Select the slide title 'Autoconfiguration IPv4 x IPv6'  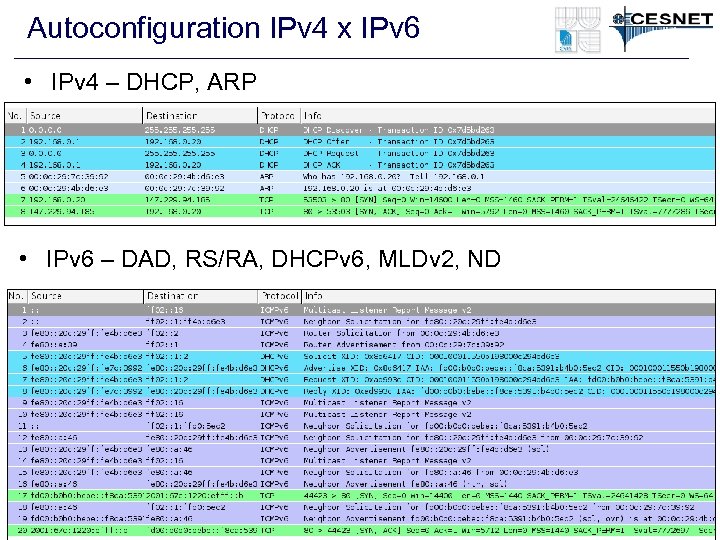click(x=223, y=28)
